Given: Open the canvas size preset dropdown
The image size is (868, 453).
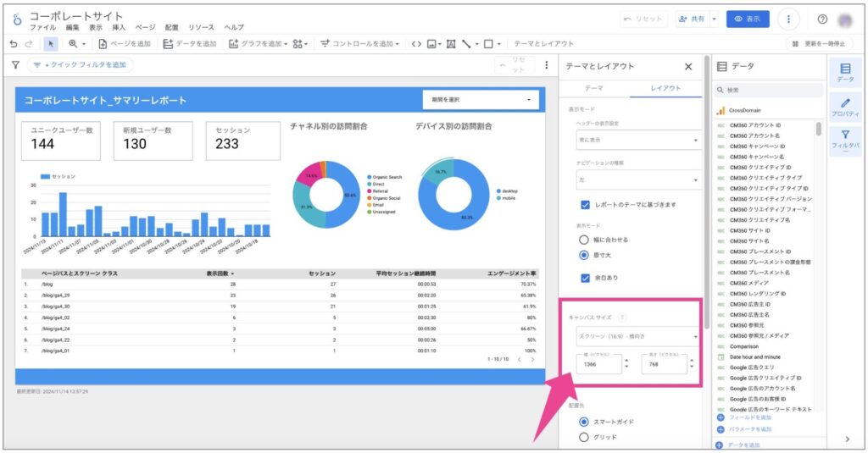Looking at the screenshot, I should pyautogui.click(x=637, y=336).
